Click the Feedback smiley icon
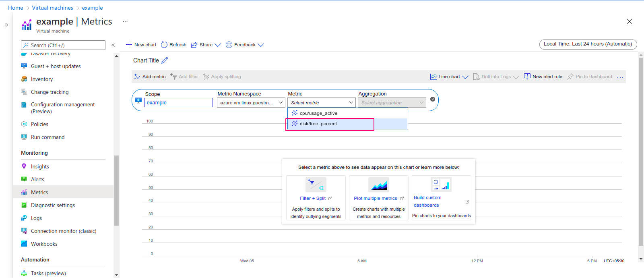This screenshot has width=644, height=278. (229, 45)
